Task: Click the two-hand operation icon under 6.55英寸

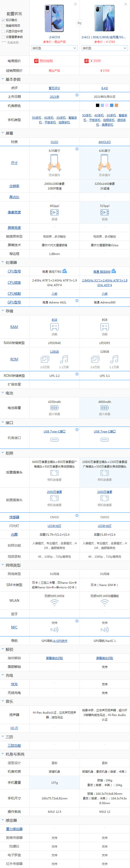Action: pyautogui.click(x=54, y=163)
